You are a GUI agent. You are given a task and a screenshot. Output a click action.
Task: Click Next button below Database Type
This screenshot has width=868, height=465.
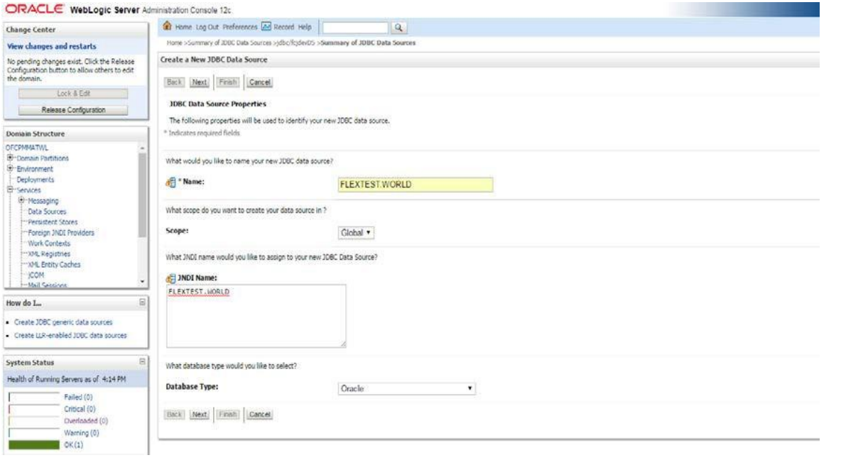point(200,414)
